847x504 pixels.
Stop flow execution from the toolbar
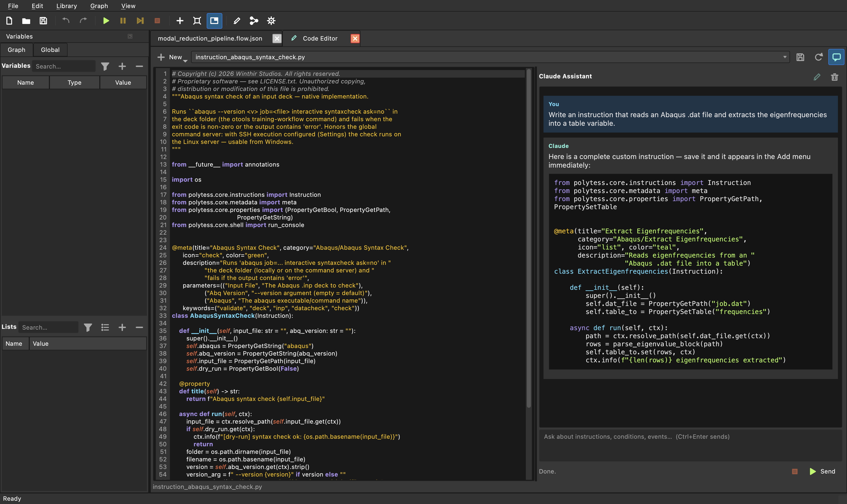click(x=157, y=21)
